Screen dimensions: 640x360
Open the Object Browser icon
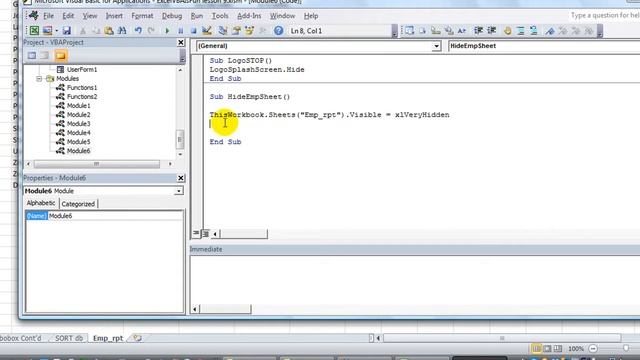coord(249,31)
